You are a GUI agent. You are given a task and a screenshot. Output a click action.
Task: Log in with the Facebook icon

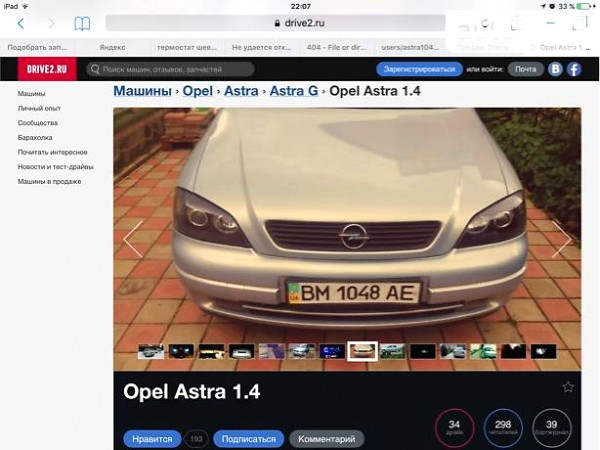click(x=574, y=69)
